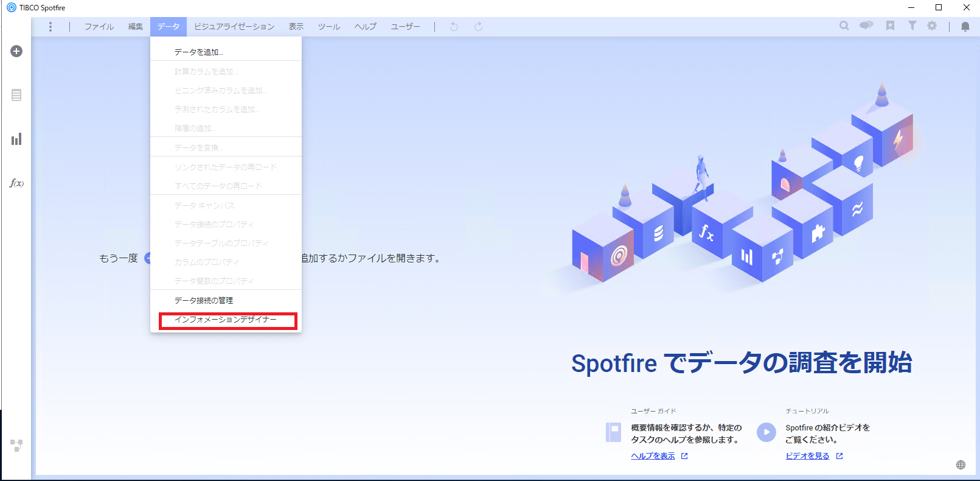Image resolution: width=980 pixels, height=481 pixels.
Task: Click the disabled データ関数のプロパティ entry
Action: [226, 281]
